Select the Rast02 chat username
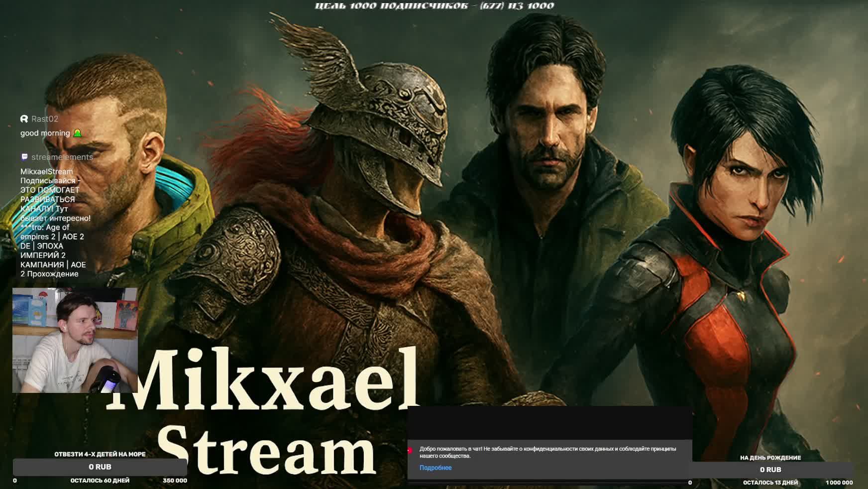The width and height of the screenshot is (868, 489). (x=45, y=119)
